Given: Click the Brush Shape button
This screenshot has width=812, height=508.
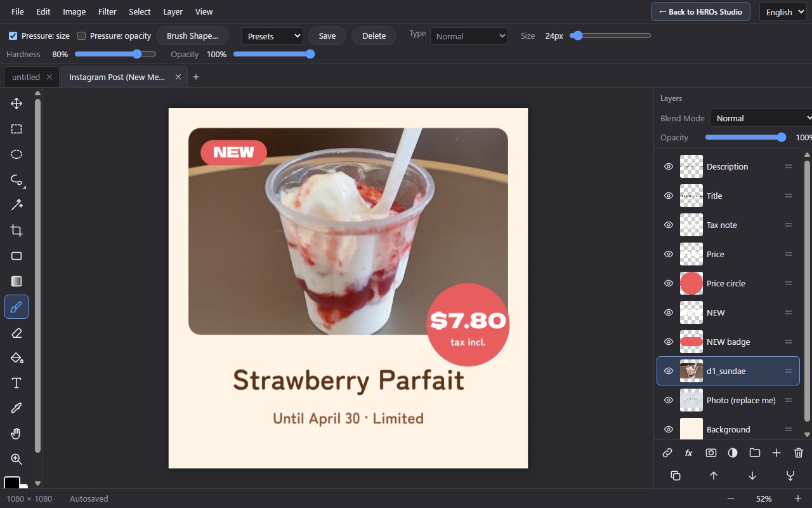Looking at the screenshot, I should coord(192,36).
